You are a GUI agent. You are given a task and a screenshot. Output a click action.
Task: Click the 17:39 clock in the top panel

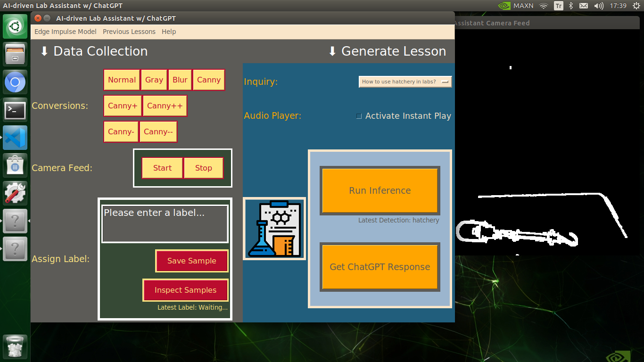click(618, 6)
